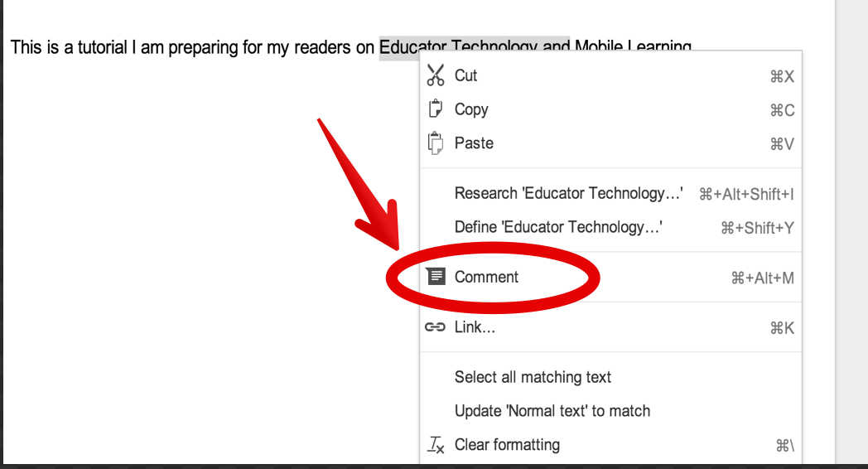
Task: Click the Paste clipboard icon
Action: click(x=436, y=143)
